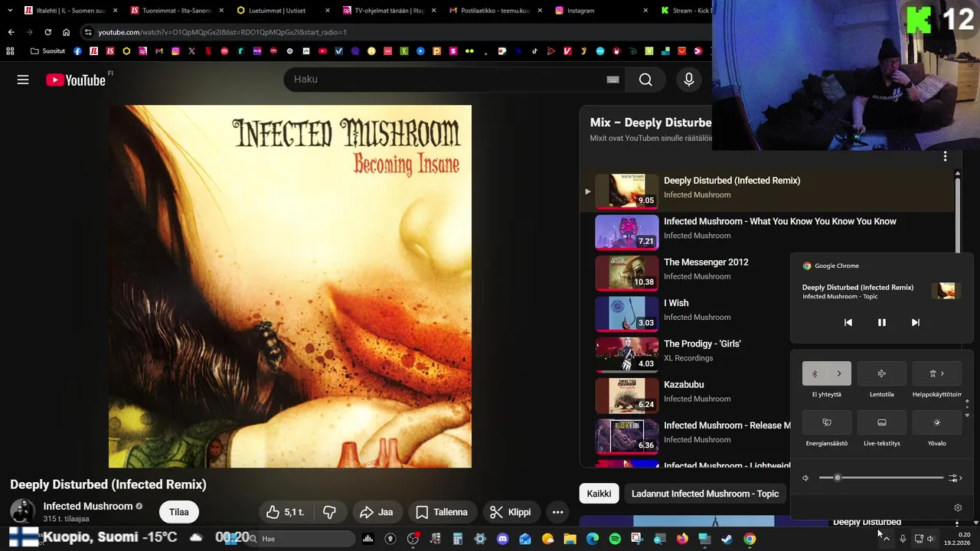
Task: Open Chrome tab search dropdown arrow
Action: click(10, 10)
